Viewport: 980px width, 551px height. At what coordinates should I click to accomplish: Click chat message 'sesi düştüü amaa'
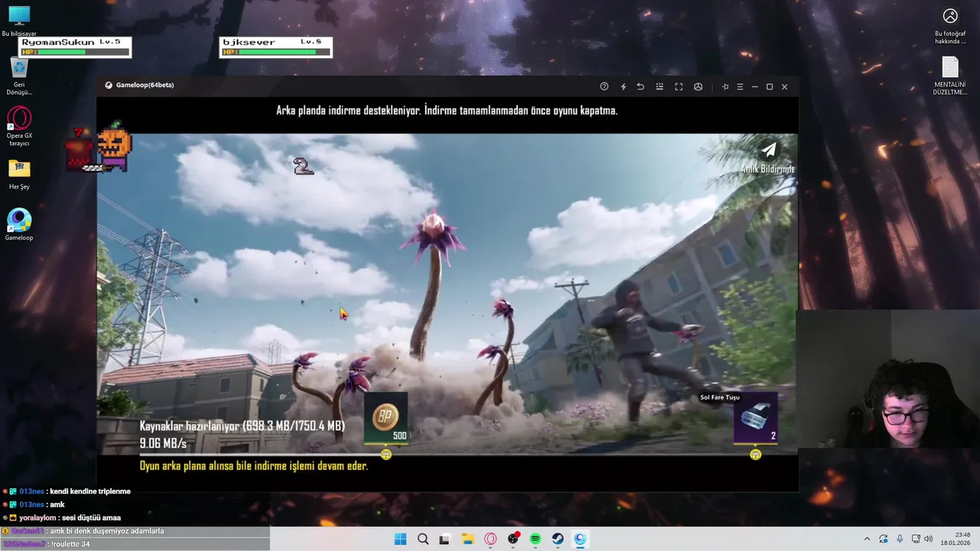pyautogui.click(x=91, y=518)
